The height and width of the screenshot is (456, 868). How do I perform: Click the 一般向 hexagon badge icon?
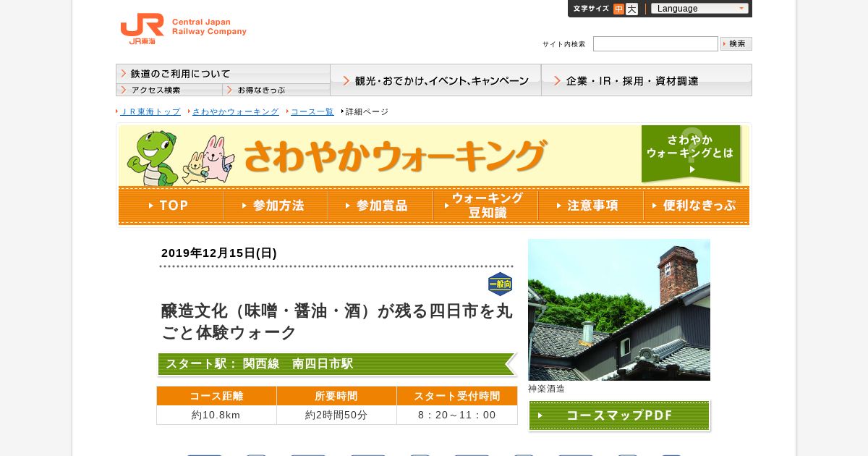pos(500,284)
